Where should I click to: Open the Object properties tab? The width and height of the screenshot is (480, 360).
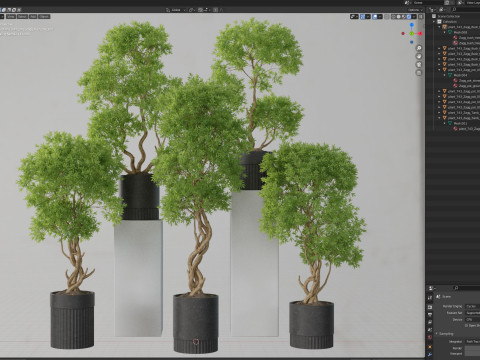(430, 347)
